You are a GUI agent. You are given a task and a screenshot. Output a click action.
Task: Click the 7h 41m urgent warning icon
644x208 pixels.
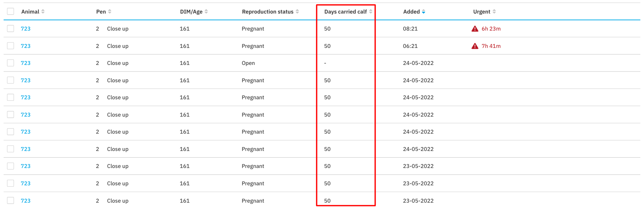tap(475, 46)
